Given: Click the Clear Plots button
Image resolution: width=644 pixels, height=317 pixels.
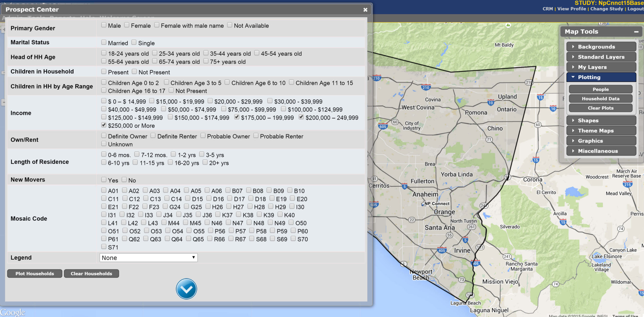Looking at the screenshot, I should [600, 108].
